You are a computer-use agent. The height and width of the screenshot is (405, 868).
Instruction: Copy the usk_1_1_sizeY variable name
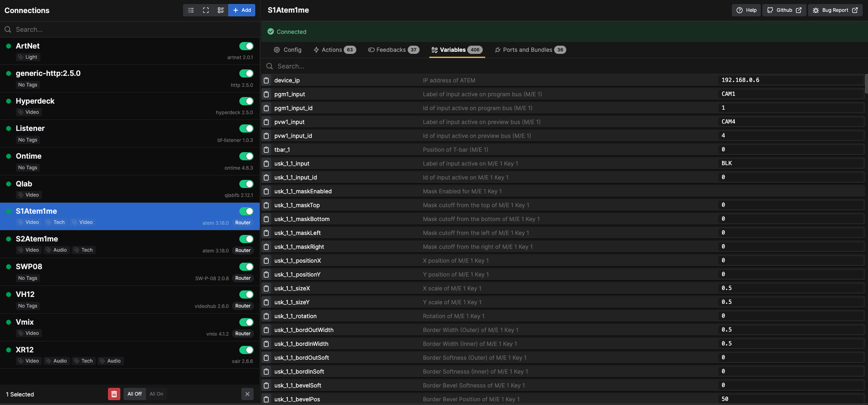266,302
